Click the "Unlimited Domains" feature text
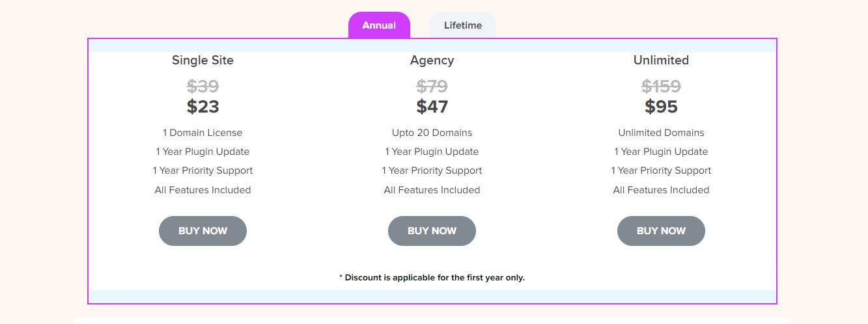Screen dimensions: 868x324 pyautogui.click(x=661, y=133)
